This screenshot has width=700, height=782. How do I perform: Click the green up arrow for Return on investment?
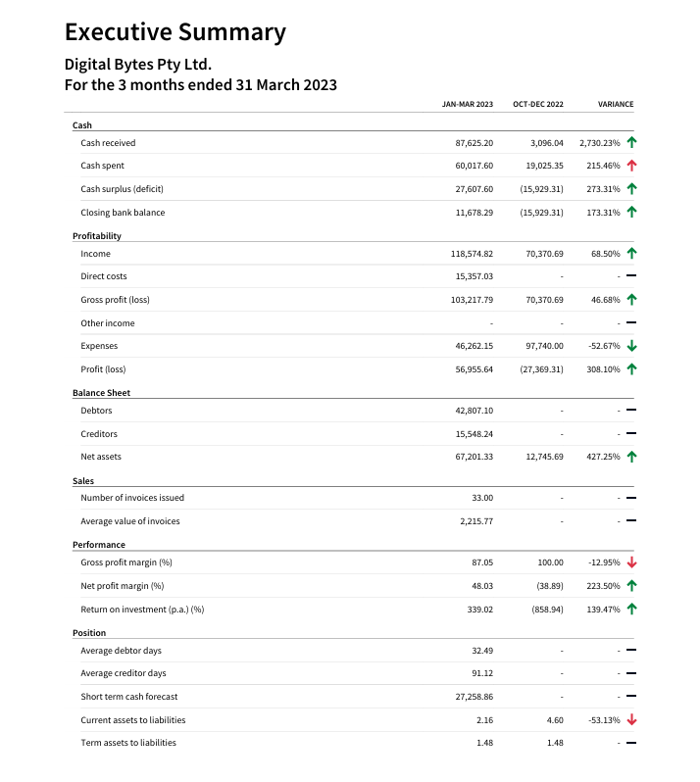[631, 610]
